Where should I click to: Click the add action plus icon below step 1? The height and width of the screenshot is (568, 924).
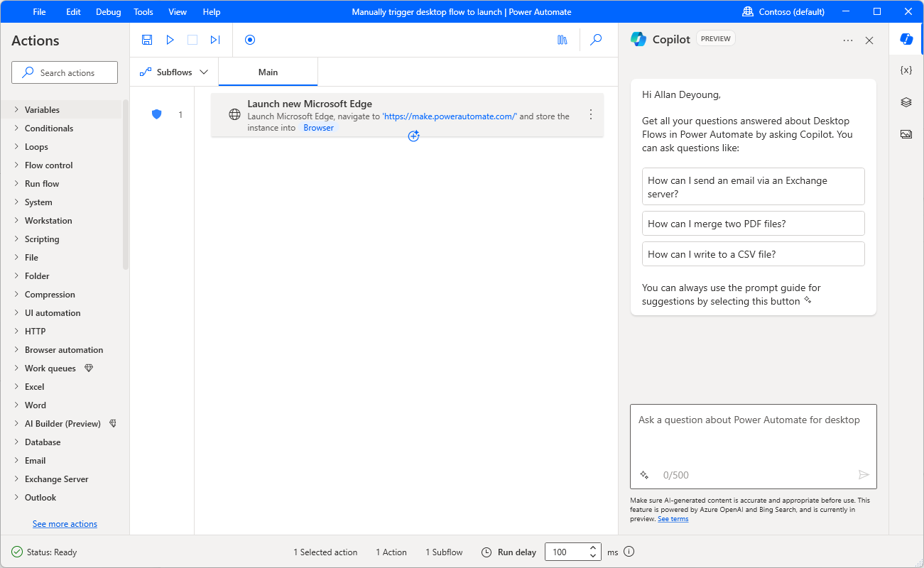click(414, 136)
